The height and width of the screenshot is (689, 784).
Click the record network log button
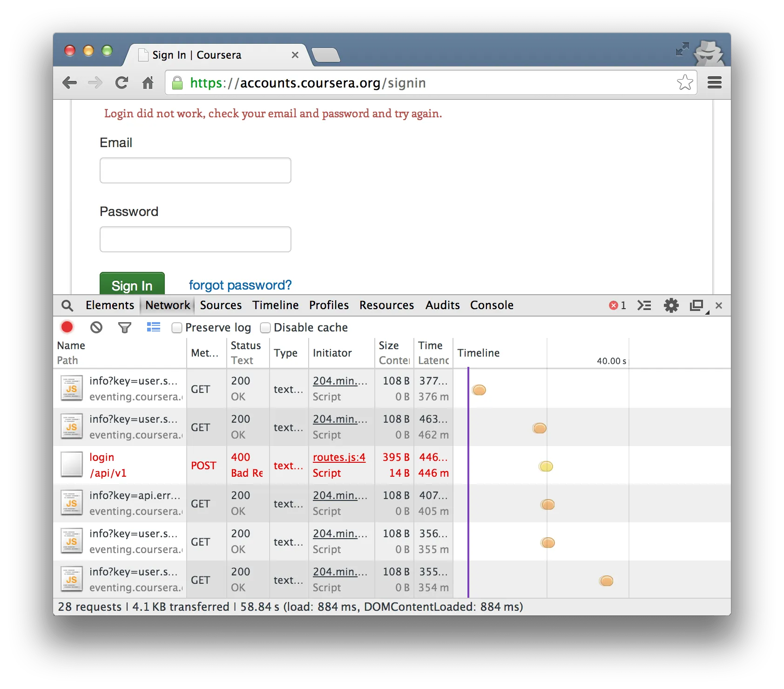tap(67, 327)
